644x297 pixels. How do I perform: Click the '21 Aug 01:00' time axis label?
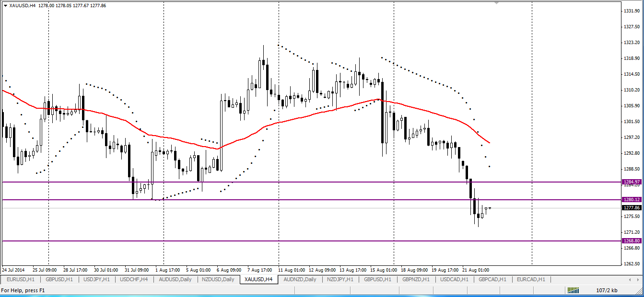click(476, 270)
